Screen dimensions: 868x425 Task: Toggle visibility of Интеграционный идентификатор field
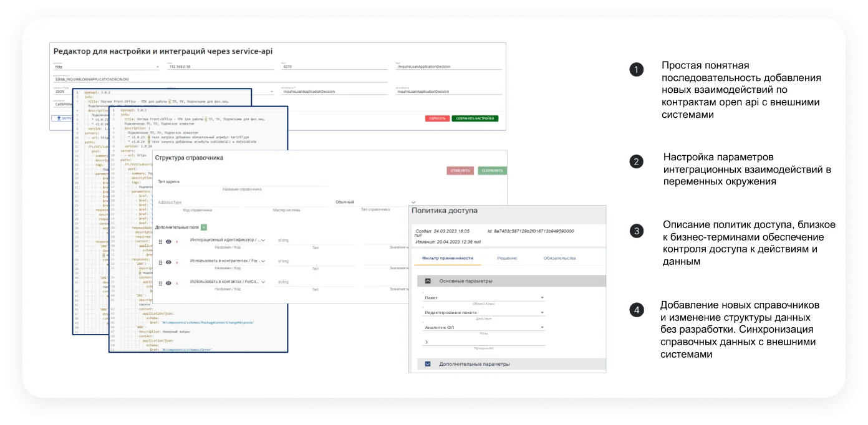168,241
